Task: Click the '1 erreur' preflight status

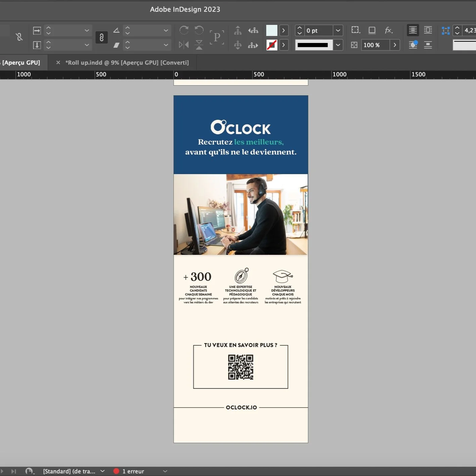Action: click(133, 471)
